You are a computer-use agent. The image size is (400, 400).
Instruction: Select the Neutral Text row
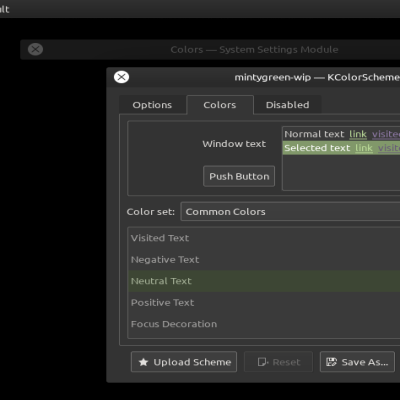(x=264, y=281)
